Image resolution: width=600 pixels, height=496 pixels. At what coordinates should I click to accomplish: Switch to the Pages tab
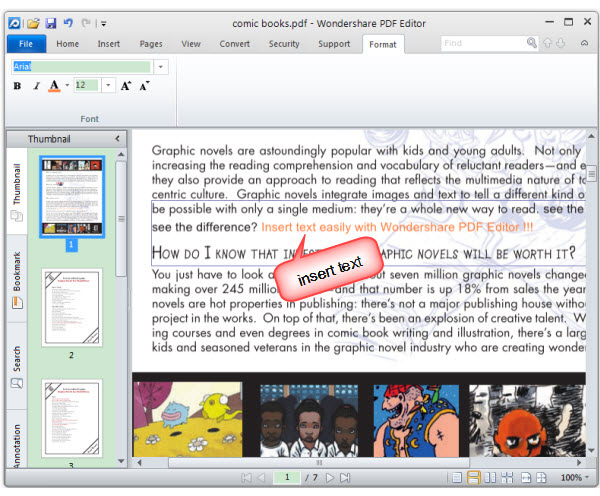(x=151, y=44)
